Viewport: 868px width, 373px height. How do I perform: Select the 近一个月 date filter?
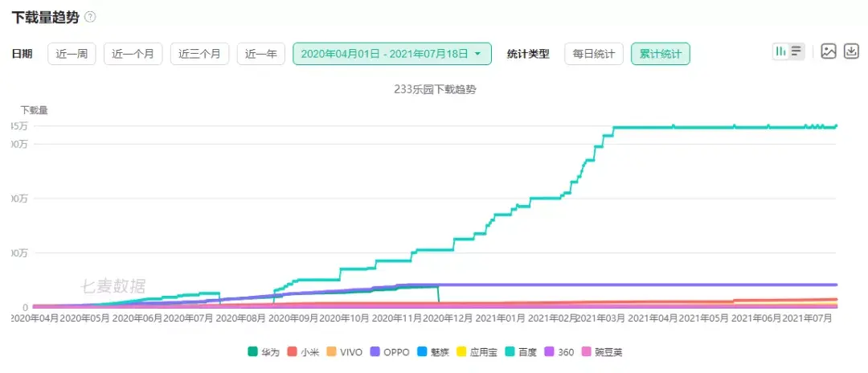133,54
